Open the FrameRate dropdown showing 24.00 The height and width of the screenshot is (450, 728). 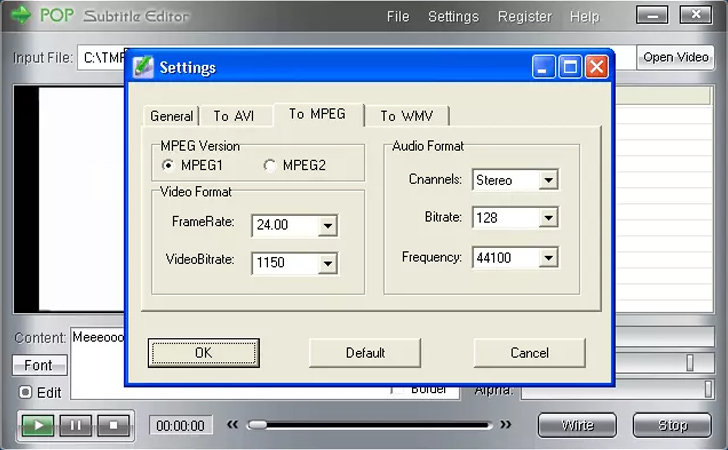coord(328,226)
